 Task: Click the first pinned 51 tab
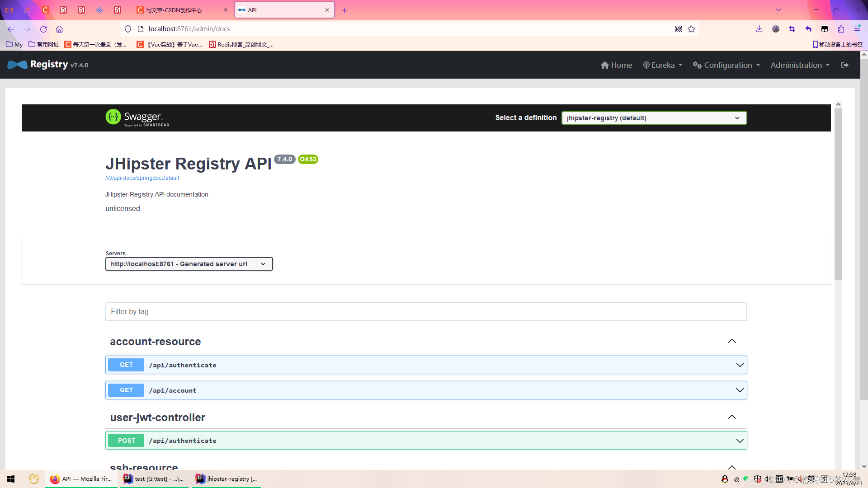(x=63, y=10)
